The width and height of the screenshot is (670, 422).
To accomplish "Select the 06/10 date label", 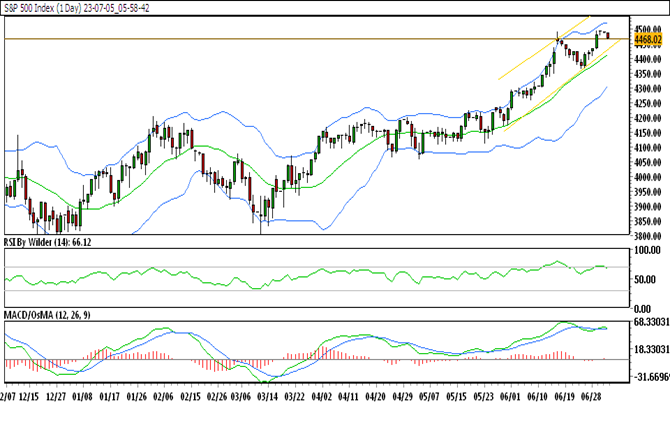I will pos(537,397).
